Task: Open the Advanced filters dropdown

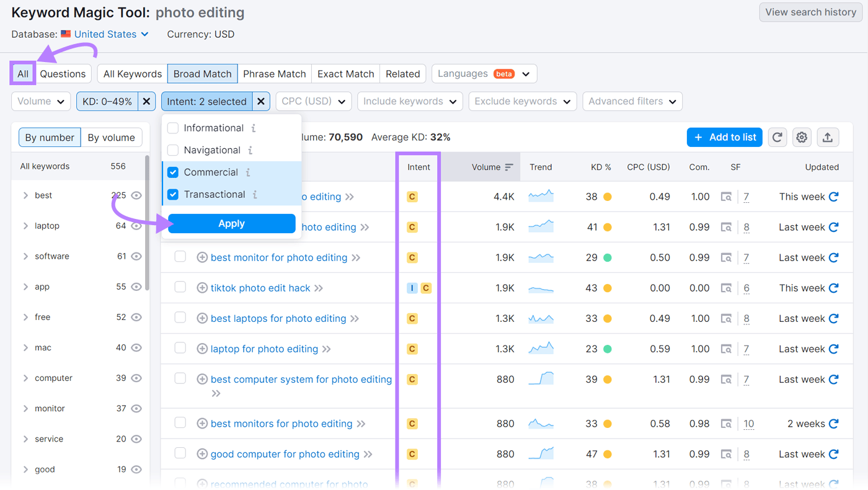Action: [x=632, y=100]
